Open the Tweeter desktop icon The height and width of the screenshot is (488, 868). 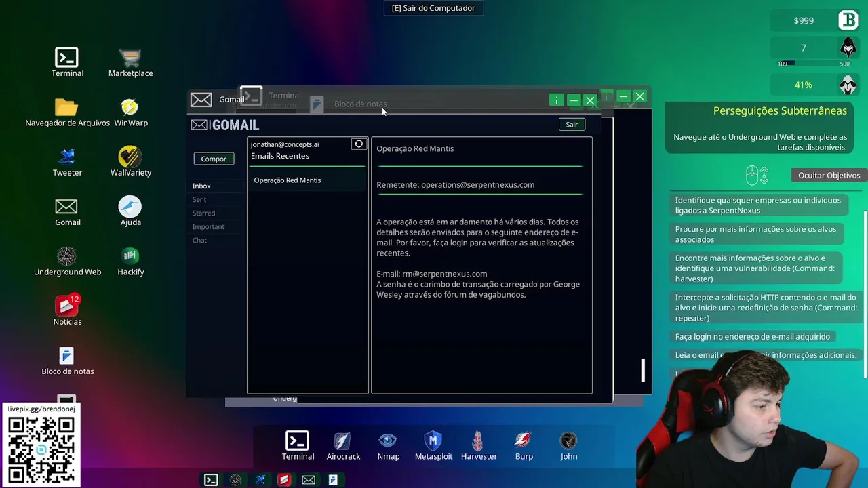coord(67,162)
